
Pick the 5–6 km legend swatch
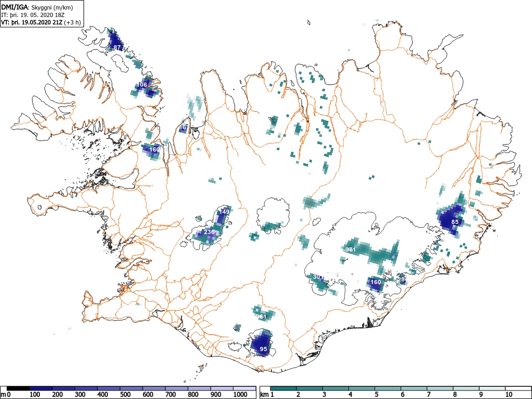[388, 388]
